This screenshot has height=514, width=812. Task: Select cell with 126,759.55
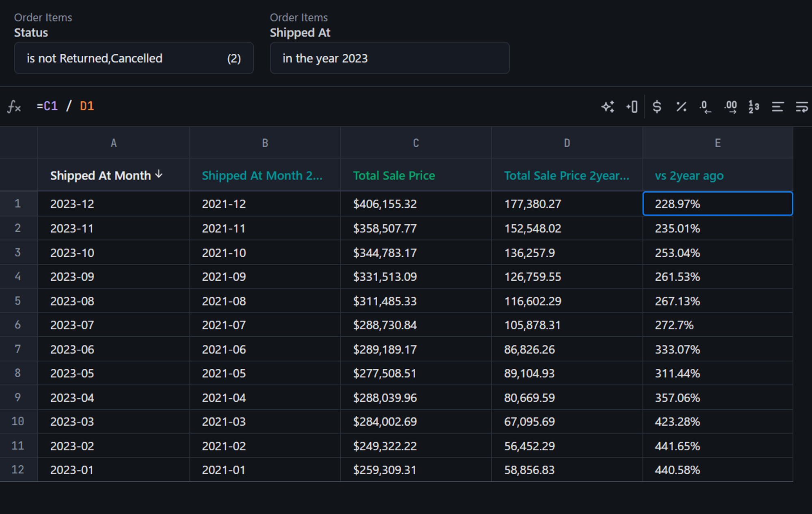coord(567,277)
